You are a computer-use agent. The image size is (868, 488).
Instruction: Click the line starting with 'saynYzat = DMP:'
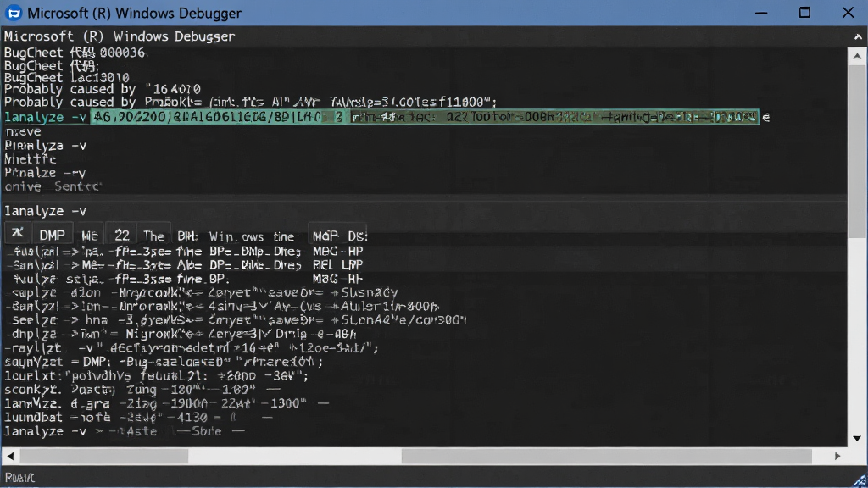click(164, 362)
